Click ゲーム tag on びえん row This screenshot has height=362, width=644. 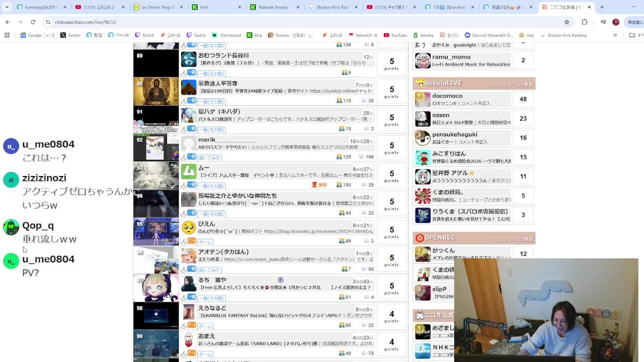click(205, 242)
